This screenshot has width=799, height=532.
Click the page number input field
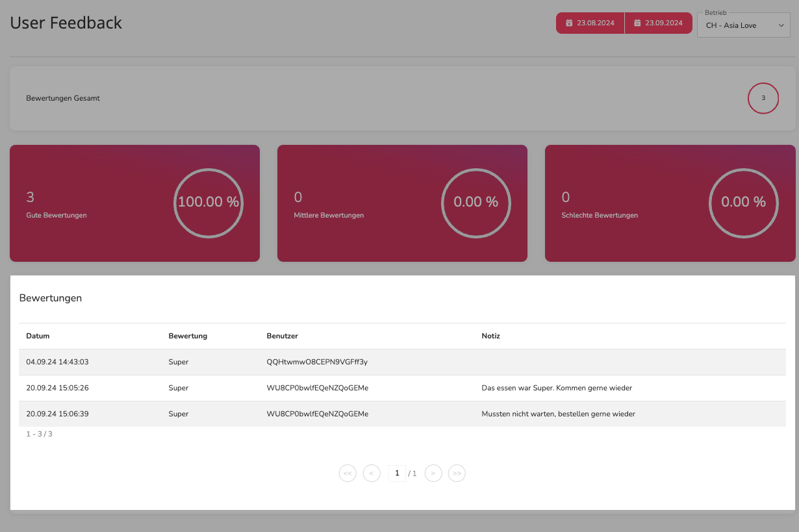coord(397,474)
